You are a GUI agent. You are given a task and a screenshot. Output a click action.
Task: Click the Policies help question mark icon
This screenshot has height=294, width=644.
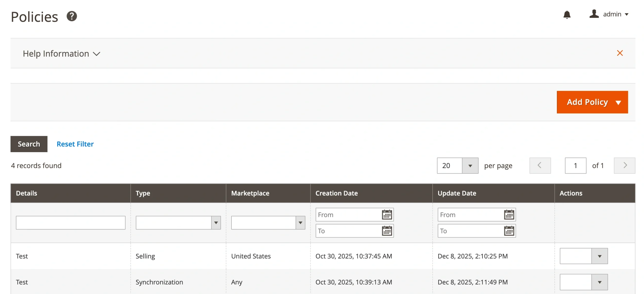tap(71, 16)
